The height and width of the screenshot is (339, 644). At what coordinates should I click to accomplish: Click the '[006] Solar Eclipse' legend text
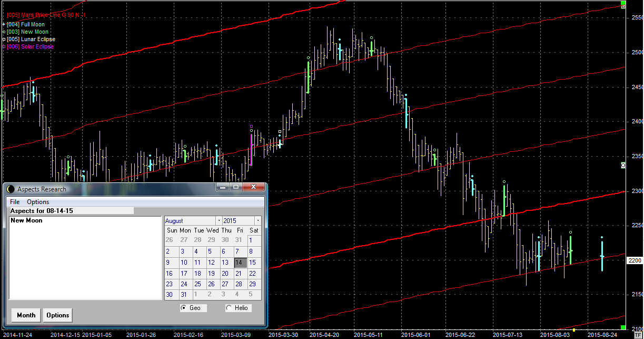pos(30,47)
